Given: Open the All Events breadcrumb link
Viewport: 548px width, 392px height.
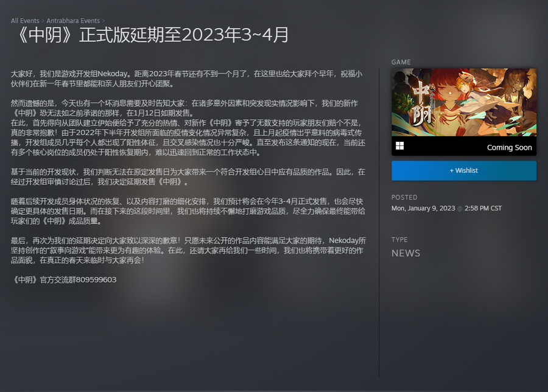Looking at the screenshot, I should point(24,21).
